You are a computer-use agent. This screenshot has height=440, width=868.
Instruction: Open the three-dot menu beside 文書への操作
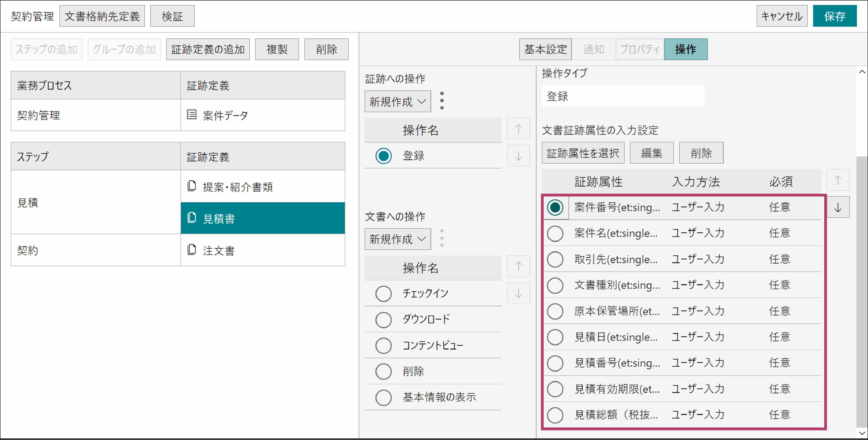(442, 238)
